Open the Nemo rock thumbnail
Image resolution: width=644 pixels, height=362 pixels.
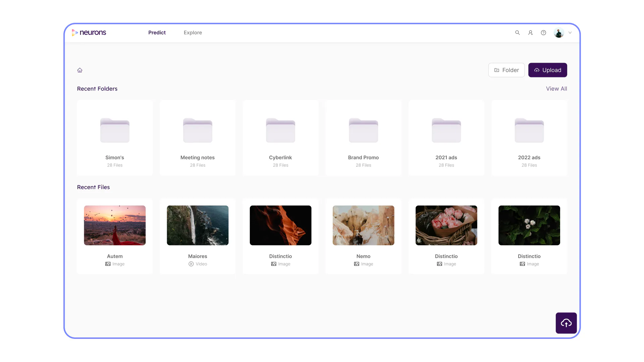[364, 225]
